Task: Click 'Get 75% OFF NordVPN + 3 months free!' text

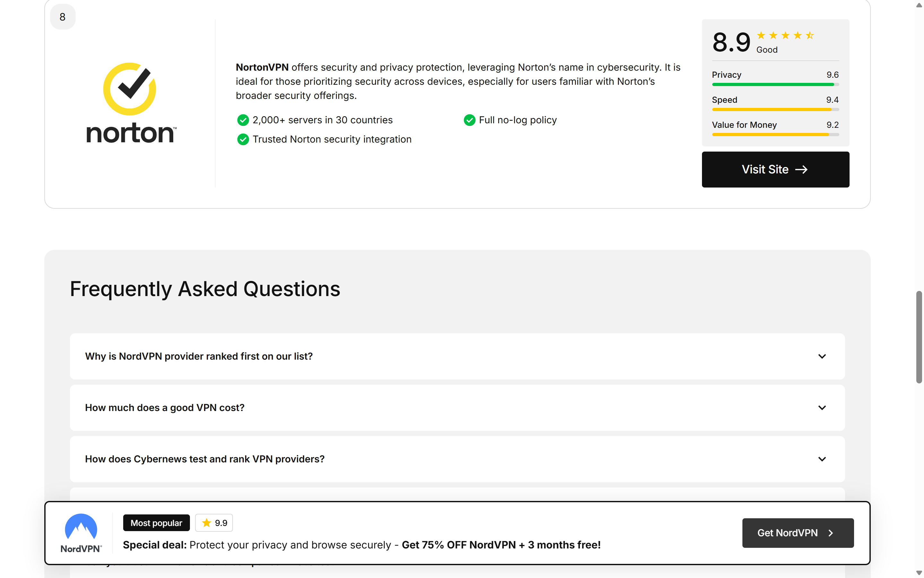Action: click(x=501, y=545)
